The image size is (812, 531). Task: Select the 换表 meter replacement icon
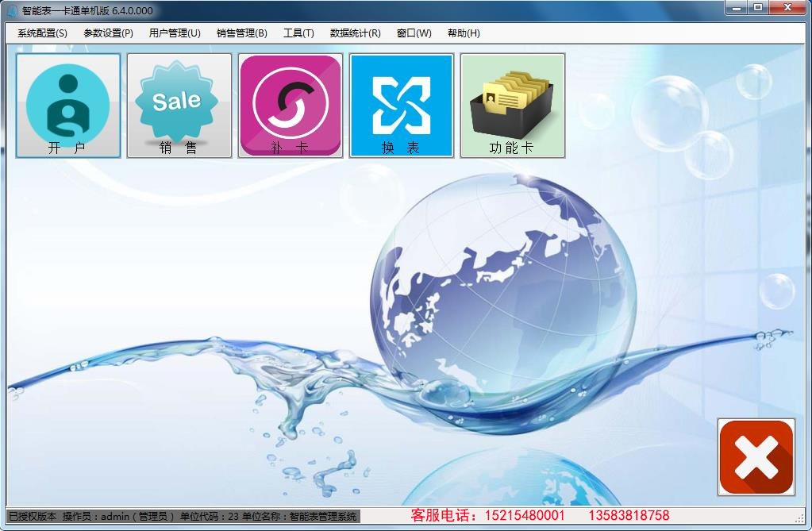402,106
